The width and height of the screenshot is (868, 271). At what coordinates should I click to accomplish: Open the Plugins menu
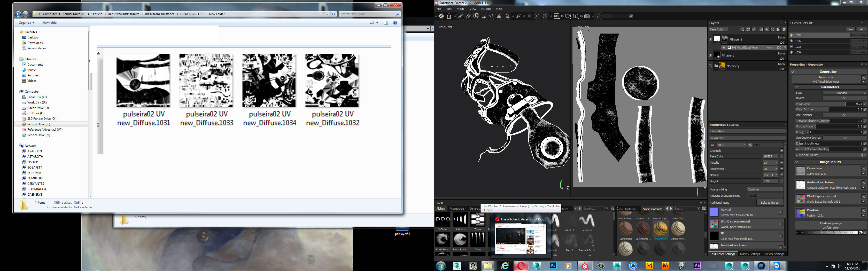tap(486, 9)
